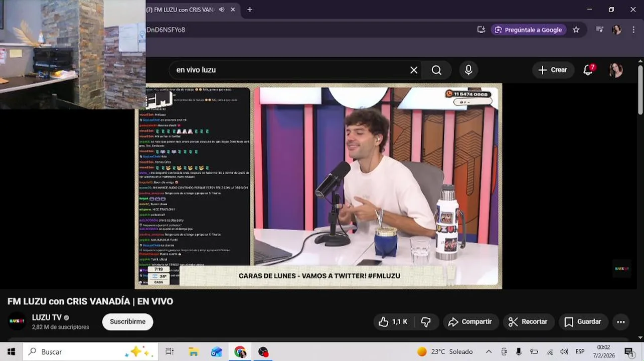Close the FM LUZU browser tab

pos(233,10)
